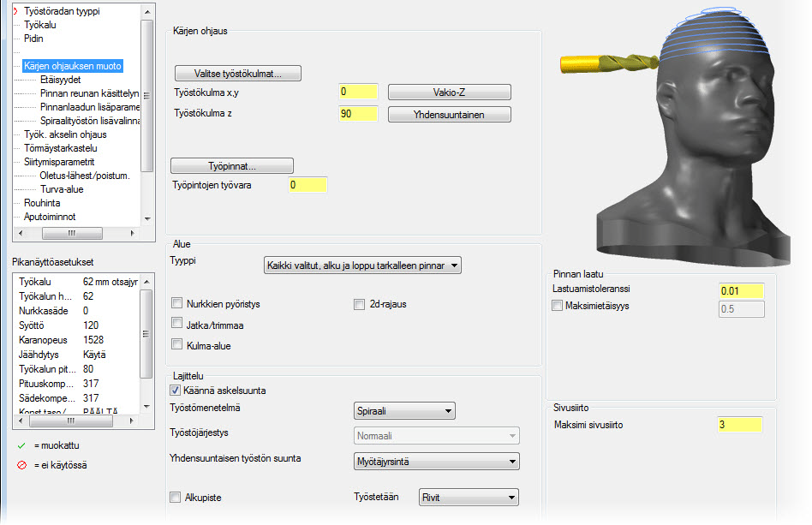Click the Maksimietäisyys 0.5 value field
The width and height of the screenshot is (812, 525).
tap(742, 309)
